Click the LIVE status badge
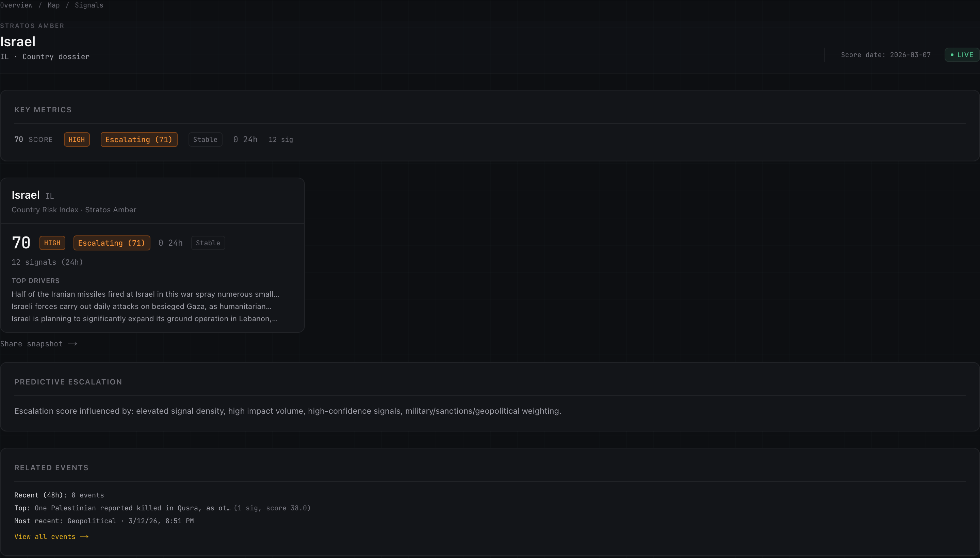 click(962, 55)
